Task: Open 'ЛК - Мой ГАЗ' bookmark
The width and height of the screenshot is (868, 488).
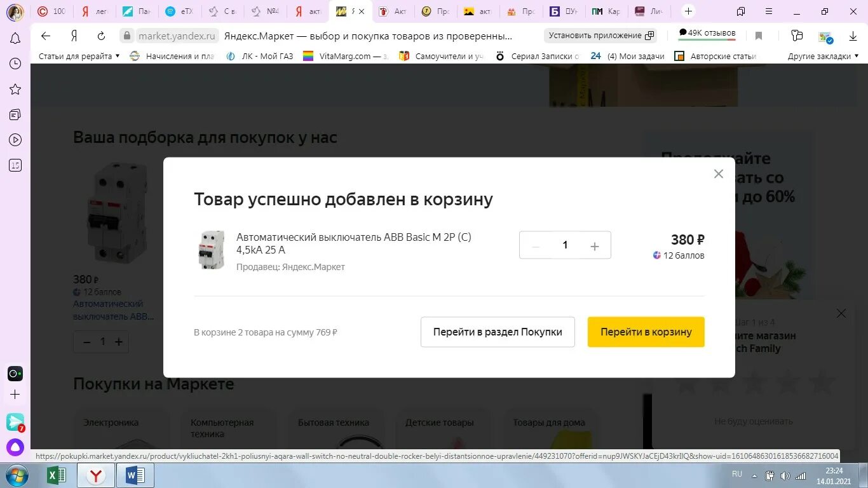Action: [x=260, y=56]
